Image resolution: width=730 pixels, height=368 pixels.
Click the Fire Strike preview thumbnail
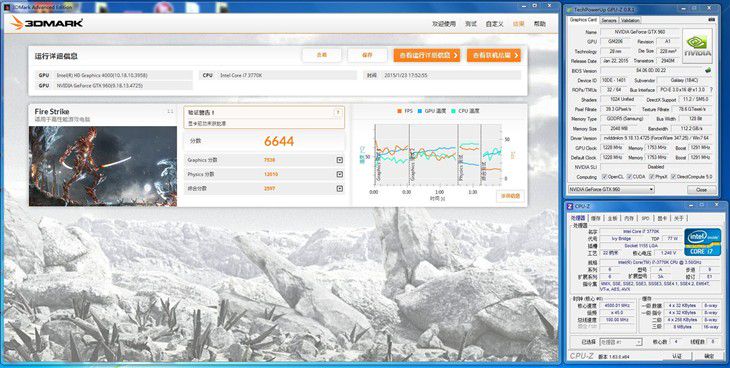coord(103,166)
